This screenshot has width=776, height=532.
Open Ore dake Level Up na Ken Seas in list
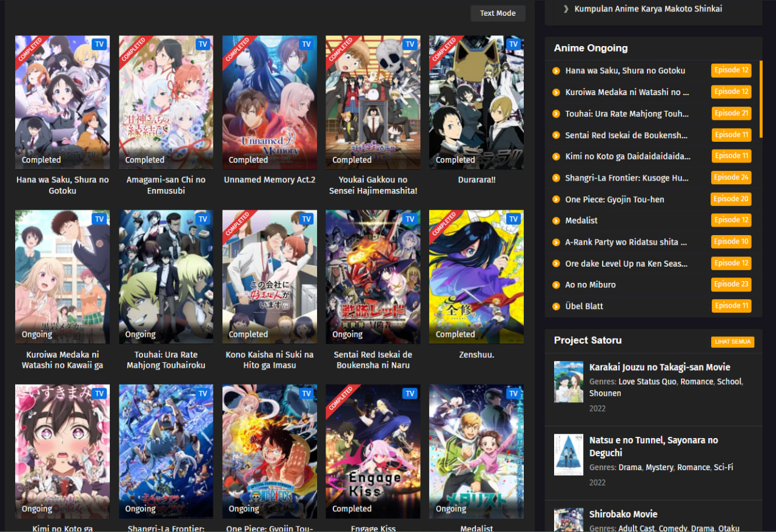pos(626,264)
